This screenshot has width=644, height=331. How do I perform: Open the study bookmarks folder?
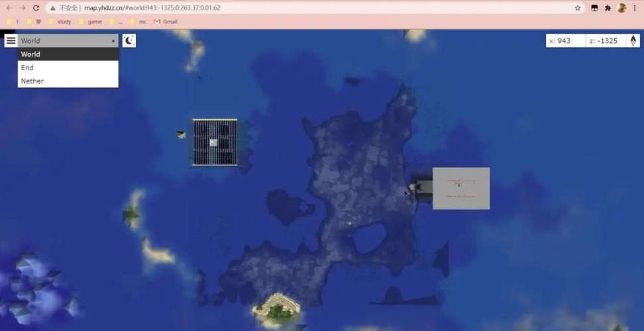coord(60,22)
